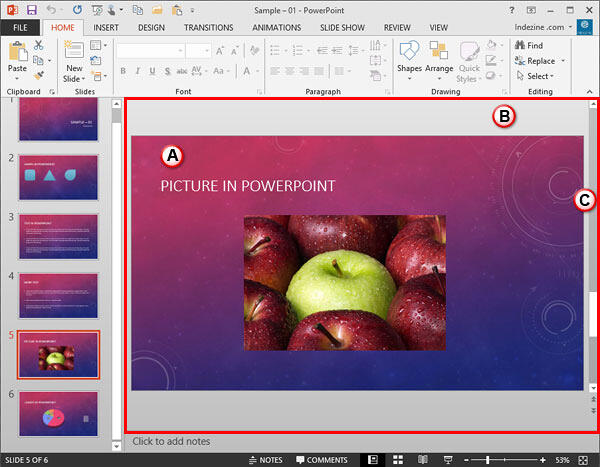Zoom in using the plus button
The width and height of the screenshot is (600, 467).
(x=543, y=460)
